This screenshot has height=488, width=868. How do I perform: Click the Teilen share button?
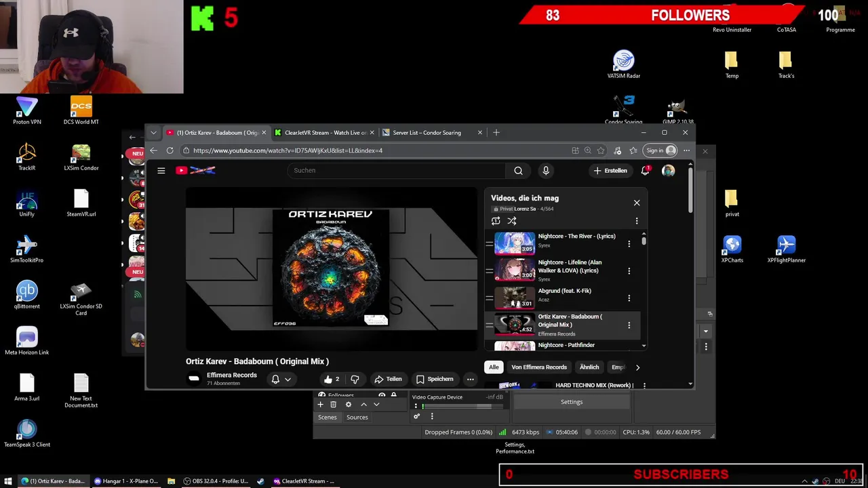(389, 379)
